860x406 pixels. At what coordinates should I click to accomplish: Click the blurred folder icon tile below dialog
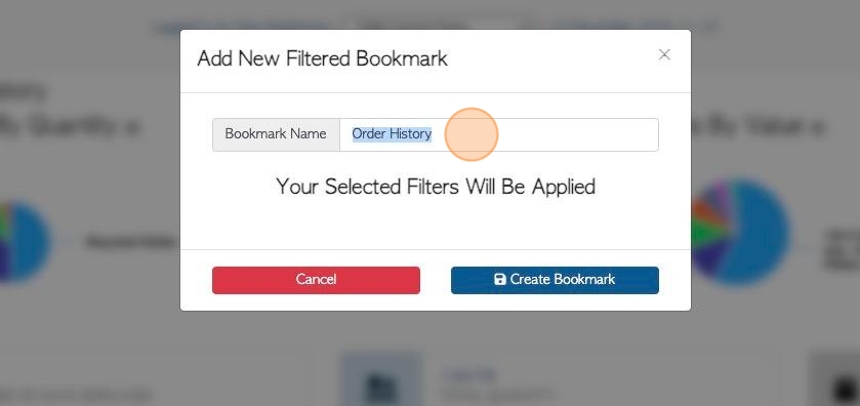click(382, 379)
